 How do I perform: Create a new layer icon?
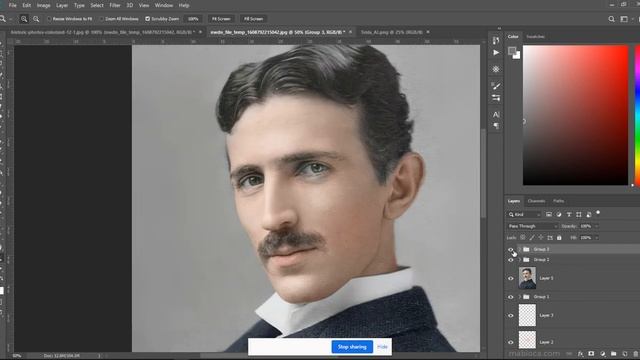coord(624,354)
